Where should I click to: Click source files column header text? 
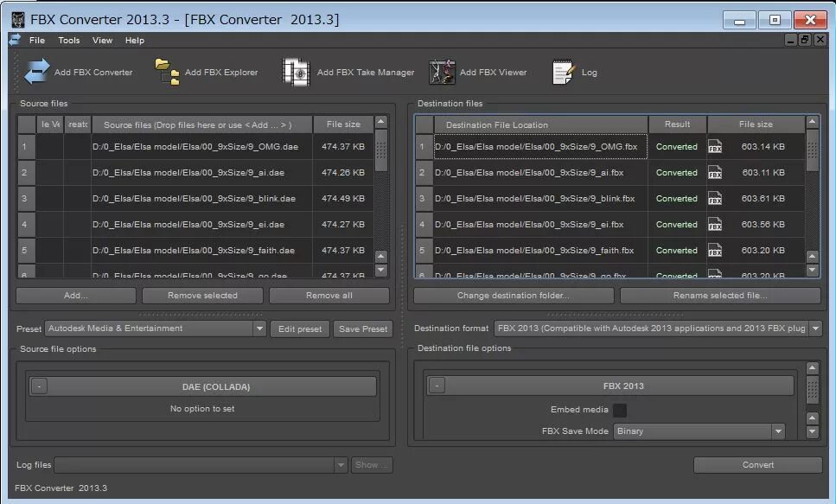[x=198, y=124]
